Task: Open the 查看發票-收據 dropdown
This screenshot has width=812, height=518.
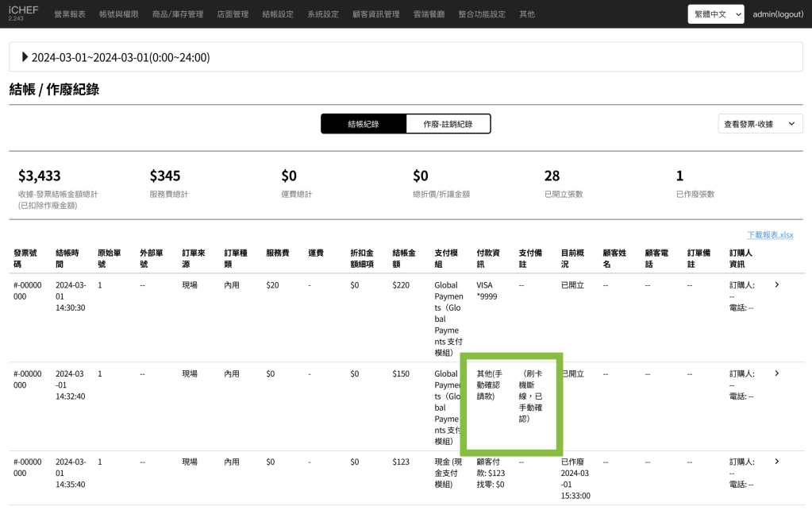Action: [759, 124]
